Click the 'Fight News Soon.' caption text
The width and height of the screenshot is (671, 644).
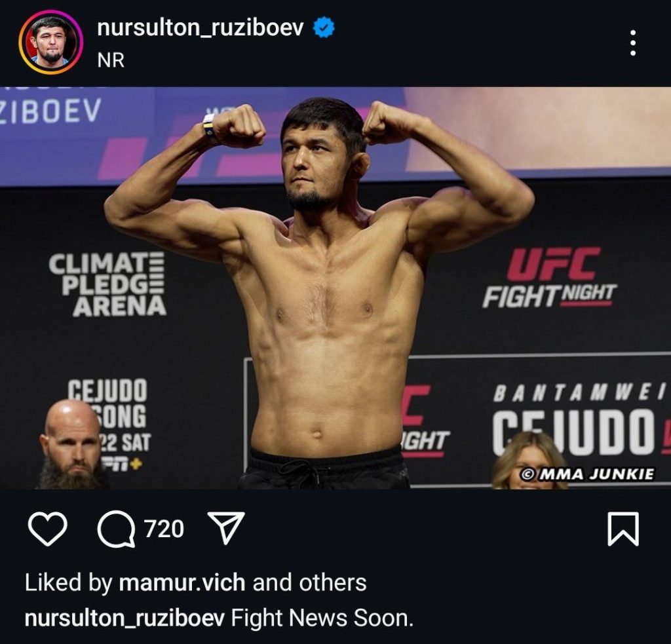pyautogui.click(x=322, y=618)
